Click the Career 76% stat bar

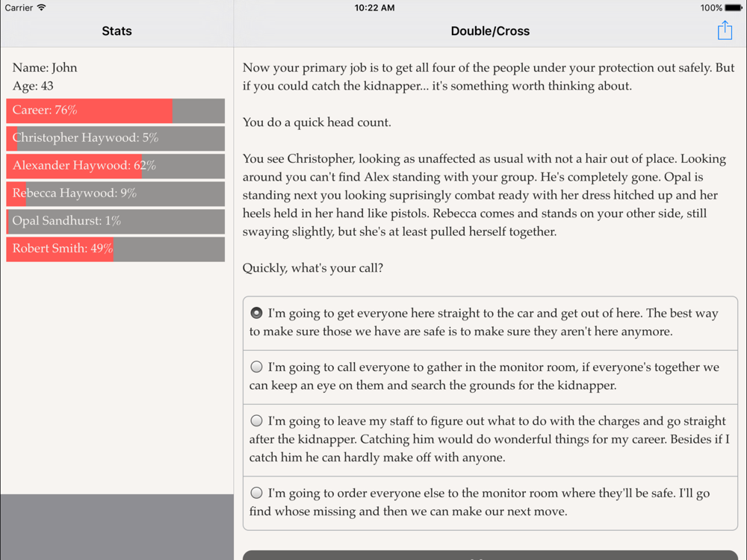pos(115,111)
